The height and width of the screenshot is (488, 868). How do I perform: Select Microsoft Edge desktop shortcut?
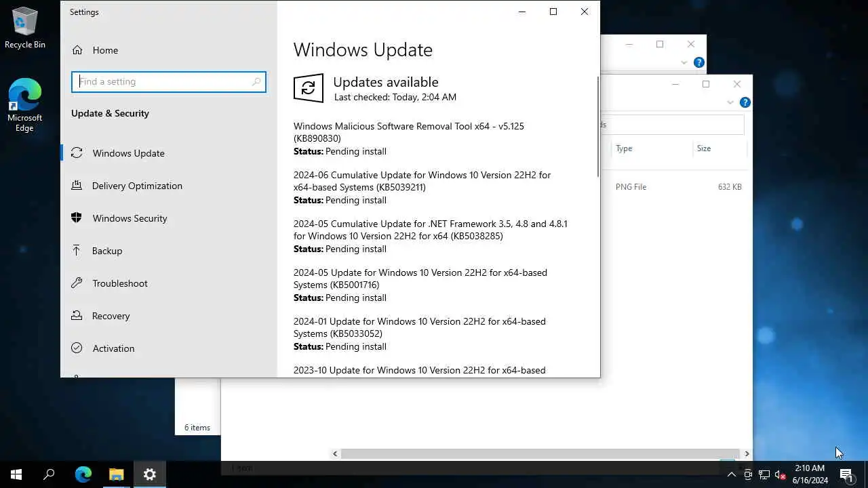point(25,105)
